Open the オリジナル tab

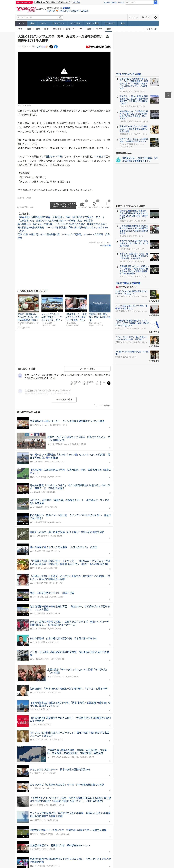point(75,24)
